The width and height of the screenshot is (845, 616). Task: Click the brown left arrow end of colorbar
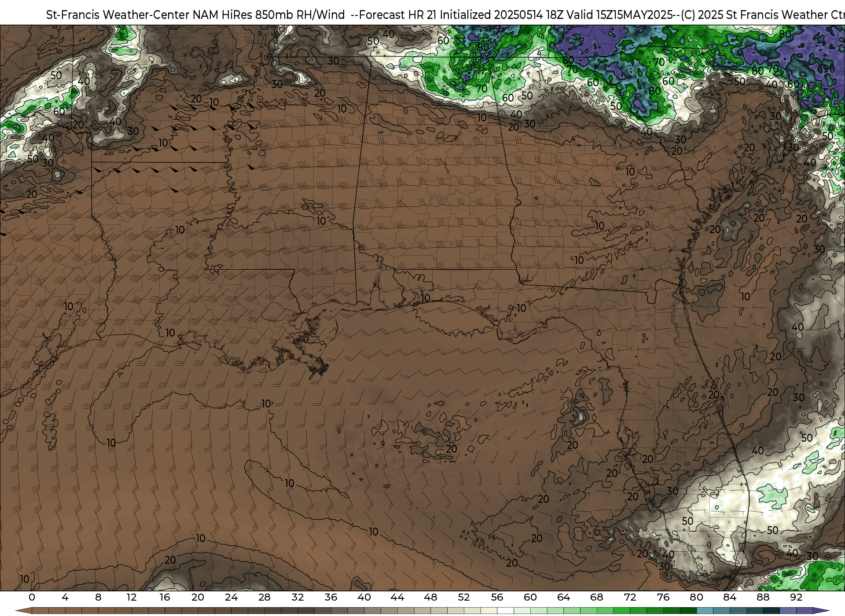point(23,611)
